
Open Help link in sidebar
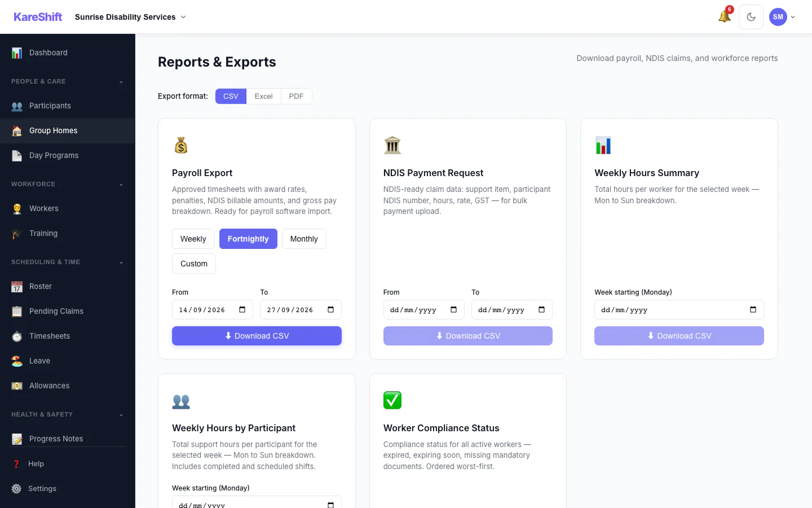pos(68,464)
